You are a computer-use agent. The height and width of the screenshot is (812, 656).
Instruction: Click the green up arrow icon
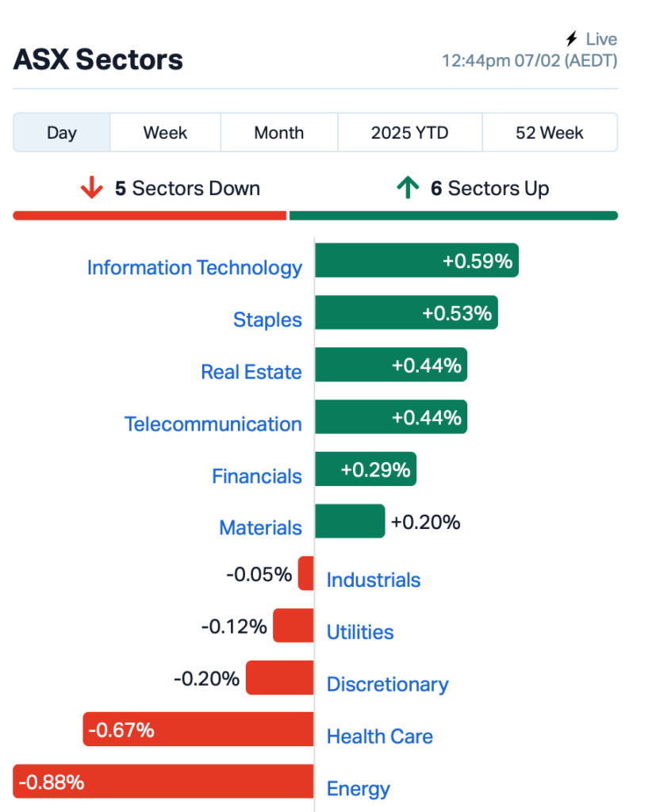click(408, 187)
